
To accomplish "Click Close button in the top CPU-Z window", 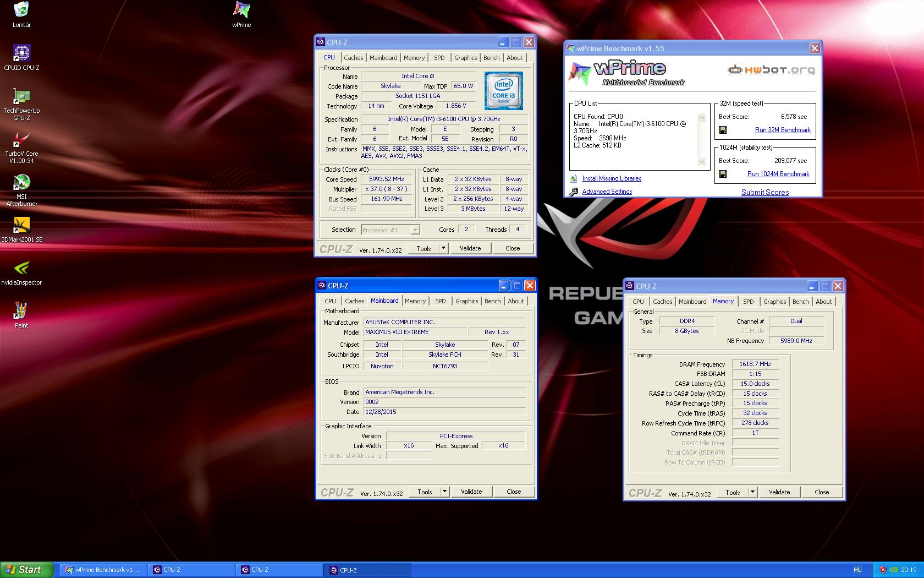I will coord(513,248).
